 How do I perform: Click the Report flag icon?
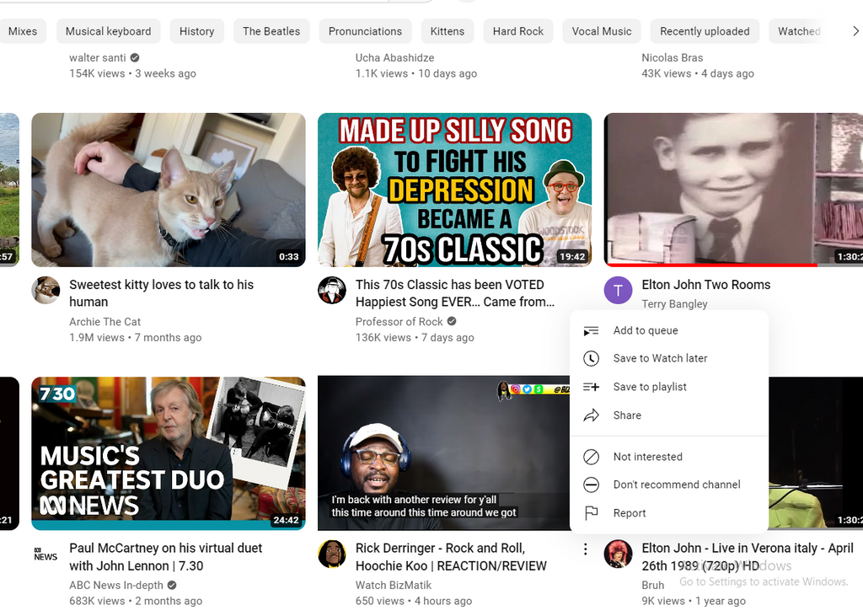[x=591, y=513]
